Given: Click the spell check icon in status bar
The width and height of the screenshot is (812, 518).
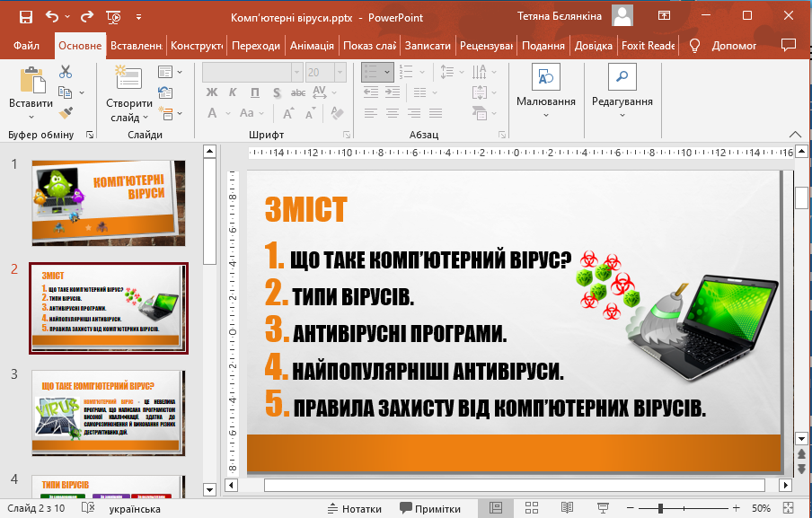Looking at the screenshot, I should tap(89, 508).
